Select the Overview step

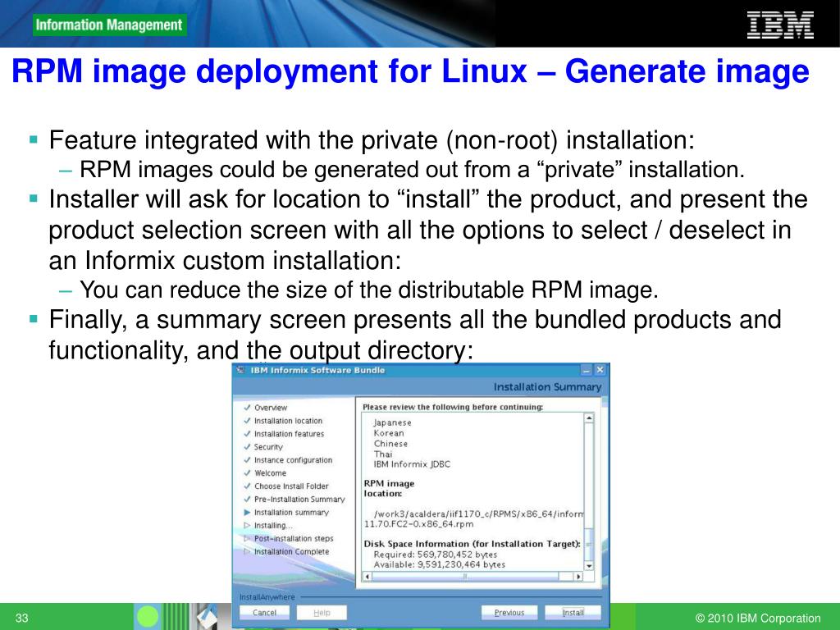click(271, 408)
